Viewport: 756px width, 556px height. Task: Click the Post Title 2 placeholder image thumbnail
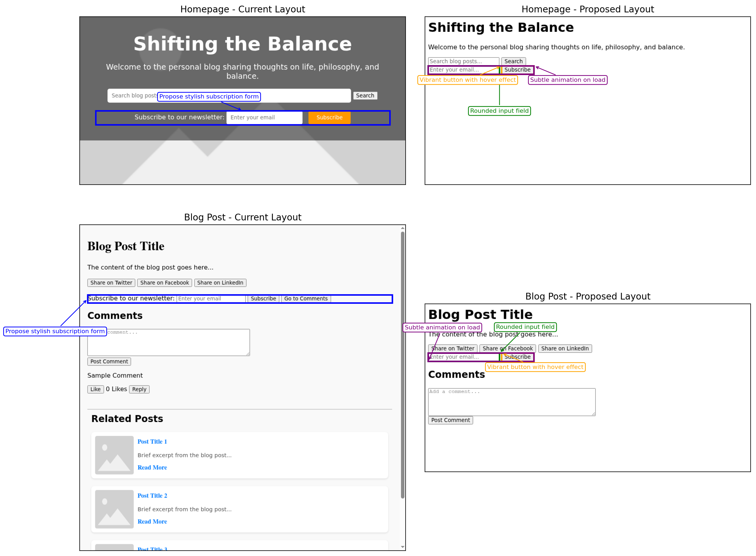[114, 509]
